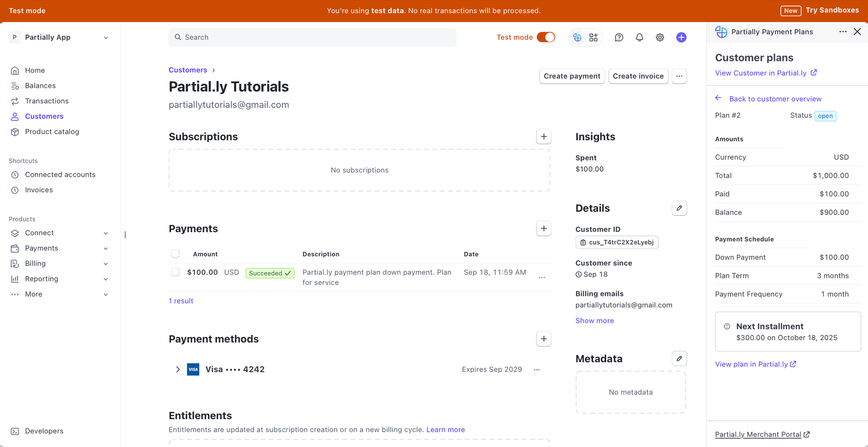Open the settings gear icon
The height and width of the screenshot is (447, 868).
(660, 37)
